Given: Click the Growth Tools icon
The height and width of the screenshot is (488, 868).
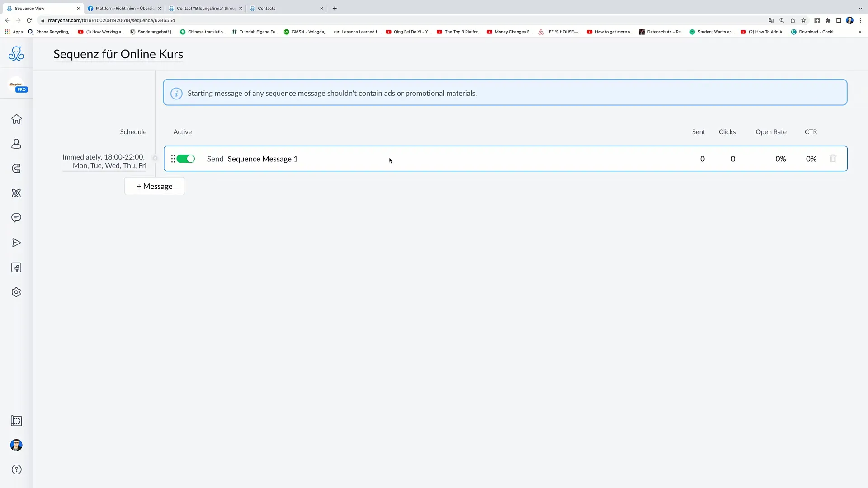Looking at the screenshot, I should pos(16,169).
